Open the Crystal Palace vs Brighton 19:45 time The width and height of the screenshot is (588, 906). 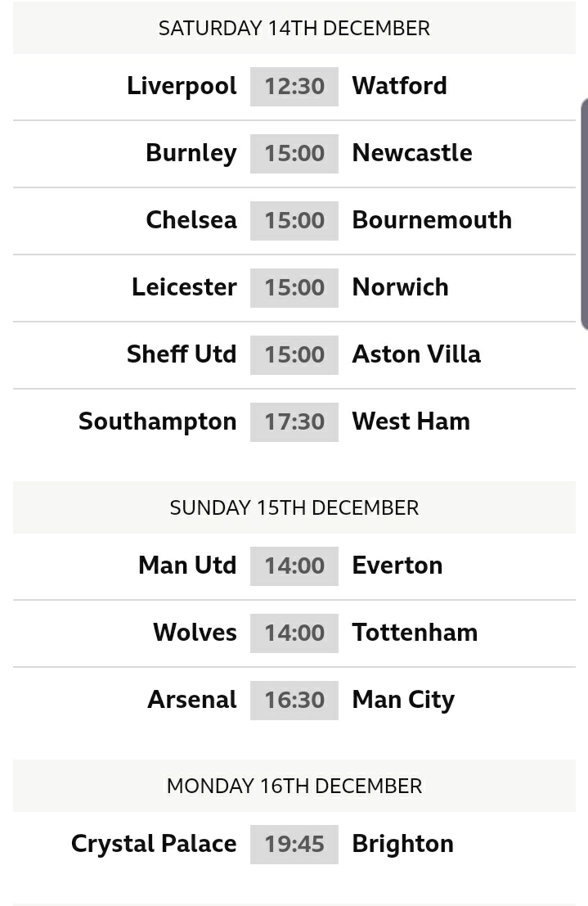(294, 844)
